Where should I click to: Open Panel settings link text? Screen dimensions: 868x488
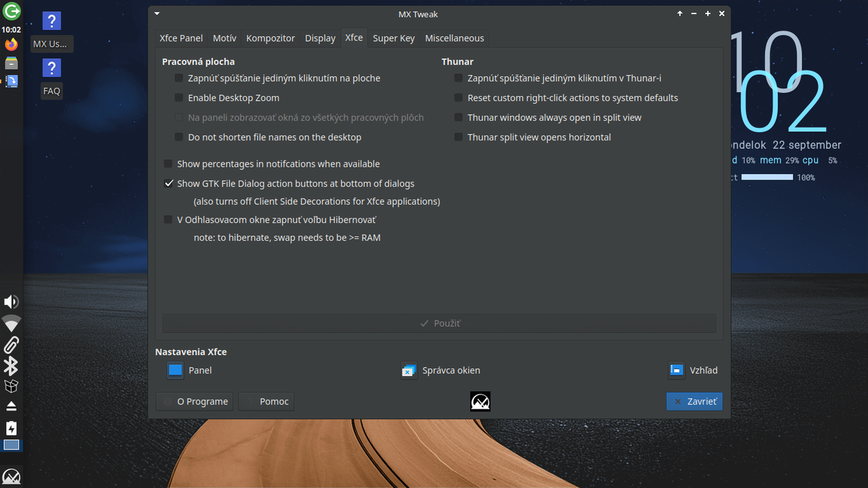tap(200, 370)
